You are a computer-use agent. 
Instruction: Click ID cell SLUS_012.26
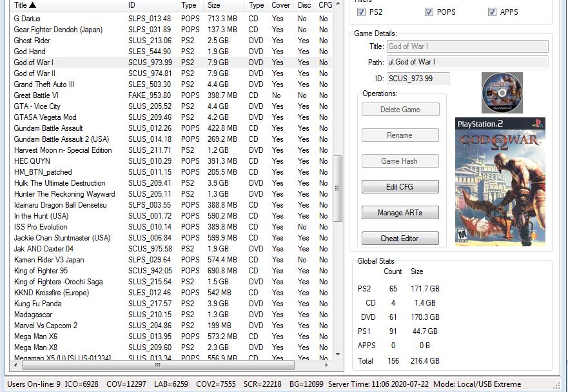150,128
